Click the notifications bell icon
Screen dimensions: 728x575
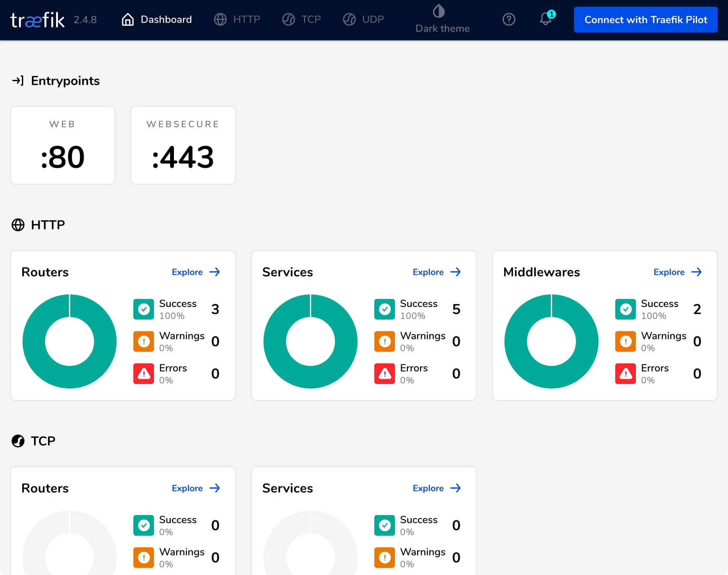pyautogui.click(x=545, y=20)
